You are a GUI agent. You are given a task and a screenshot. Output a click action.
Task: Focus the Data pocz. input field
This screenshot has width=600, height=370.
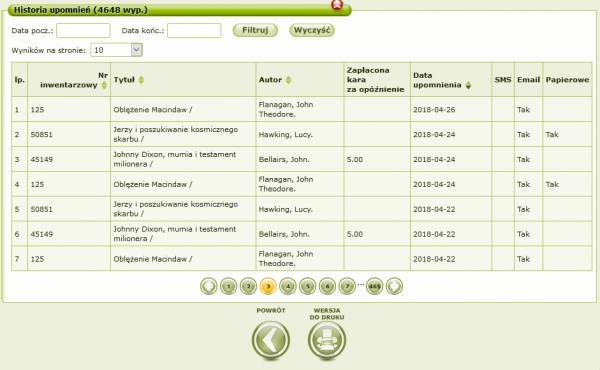point(83,30)
